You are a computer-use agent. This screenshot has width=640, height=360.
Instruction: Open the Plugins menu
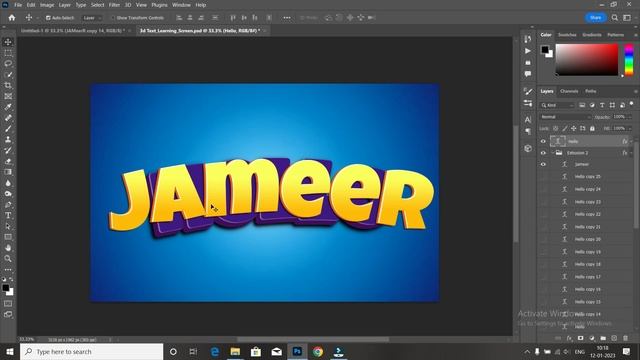(159, 5)
